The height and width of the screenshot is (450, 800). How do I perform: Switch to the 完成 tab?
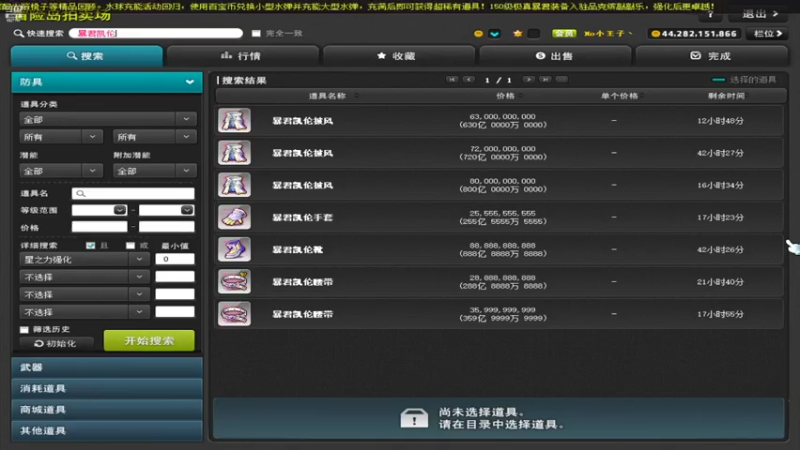[x=711, y=56]
